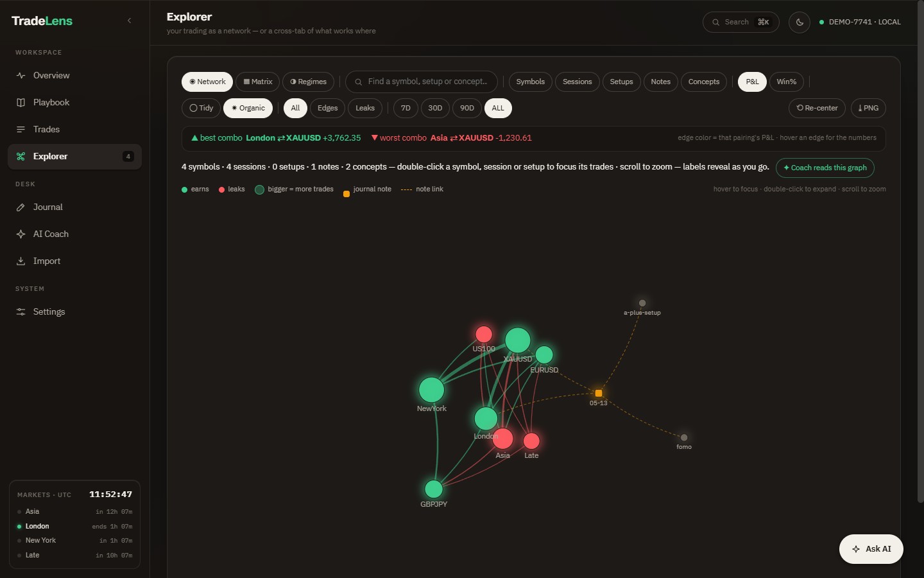Screen dimensions: 924x578
Task: Select the fomo concept node
Action: click(x=684, y=437)
